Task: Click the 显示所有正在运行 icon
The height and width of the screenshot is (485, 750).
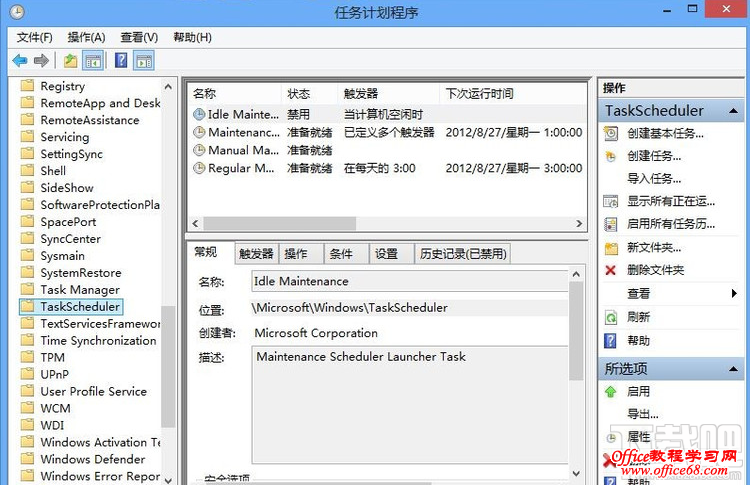Action: pyautogui.click(x=611, y=201)
